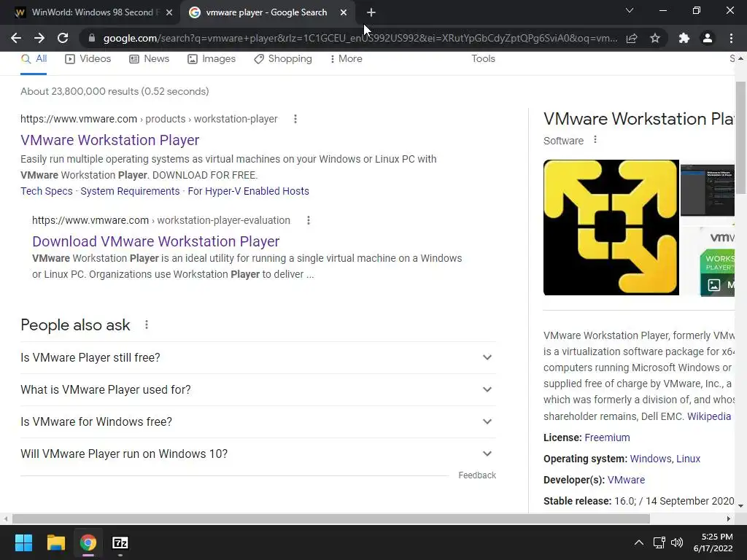The image size is (747, 560).
Task: Click the vertical page scrollbar thumb
Action: [x=740, y=138]
